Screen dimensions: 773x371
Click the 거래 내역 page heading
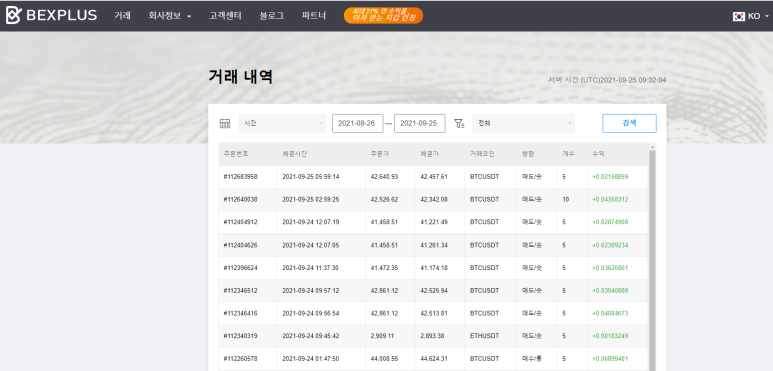click(x=241, y=77)
